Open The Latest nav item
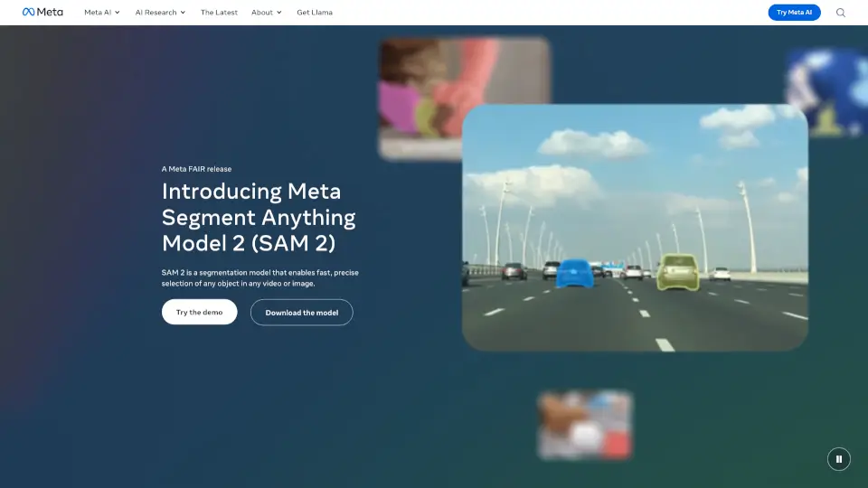Viewport: 868px width, 488px height. click(219, 12)
